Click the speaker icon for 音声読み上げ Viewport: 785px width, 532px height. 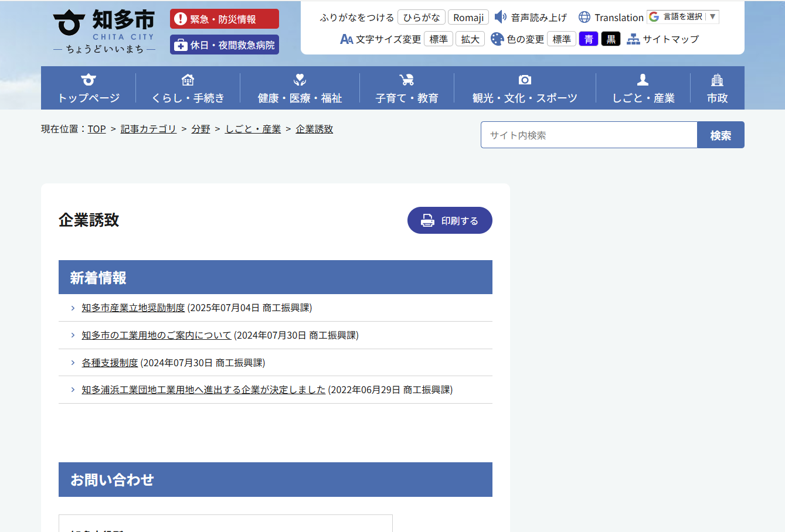coord(500,17)
